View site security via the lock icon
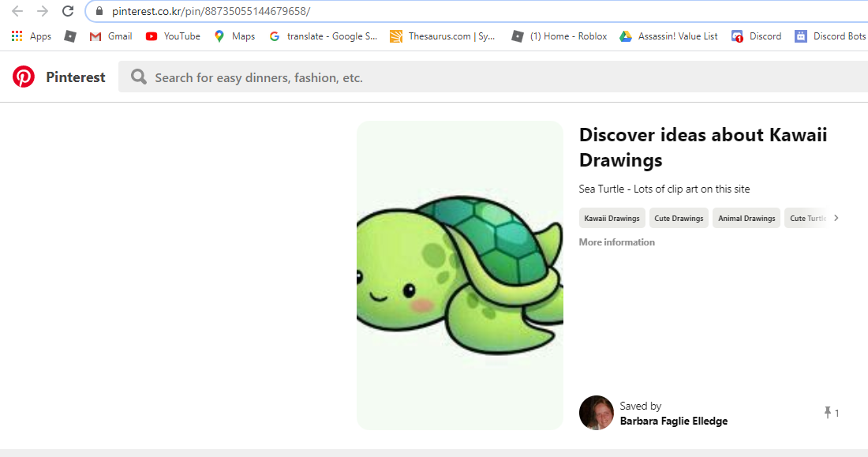 pos(99,11)
